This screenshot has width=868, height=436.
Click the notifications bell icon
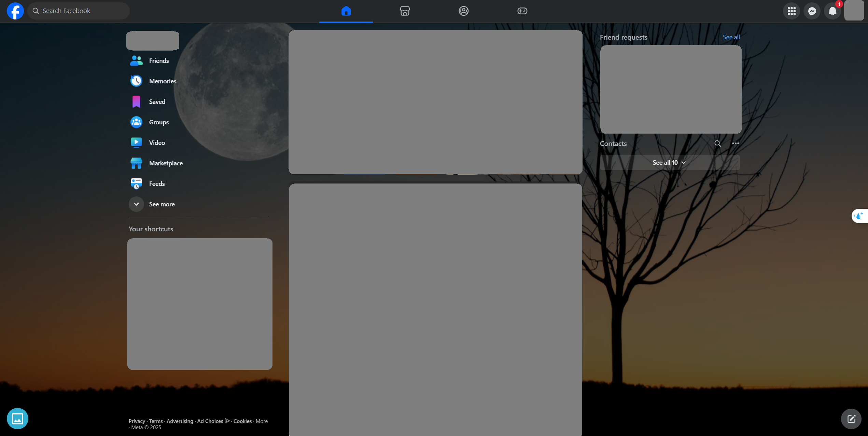(x=833, y=11)
